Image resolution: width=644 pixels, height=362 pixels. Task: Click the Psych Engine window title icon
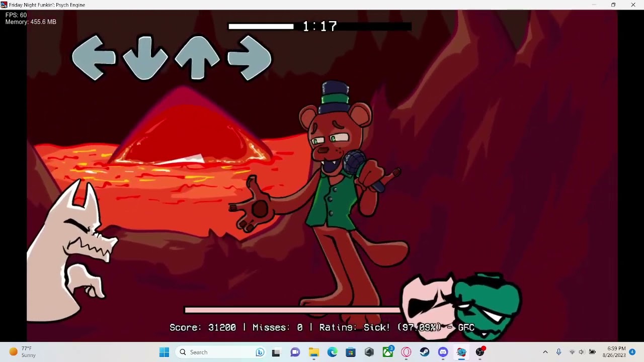pos(4,5)
